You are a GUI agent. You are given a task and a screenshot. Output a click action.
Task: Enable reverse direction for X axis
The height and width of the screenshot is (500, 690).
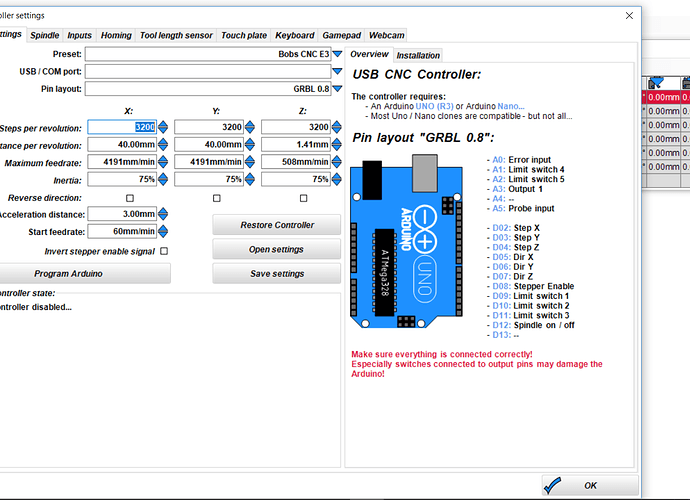coord(130,198)
